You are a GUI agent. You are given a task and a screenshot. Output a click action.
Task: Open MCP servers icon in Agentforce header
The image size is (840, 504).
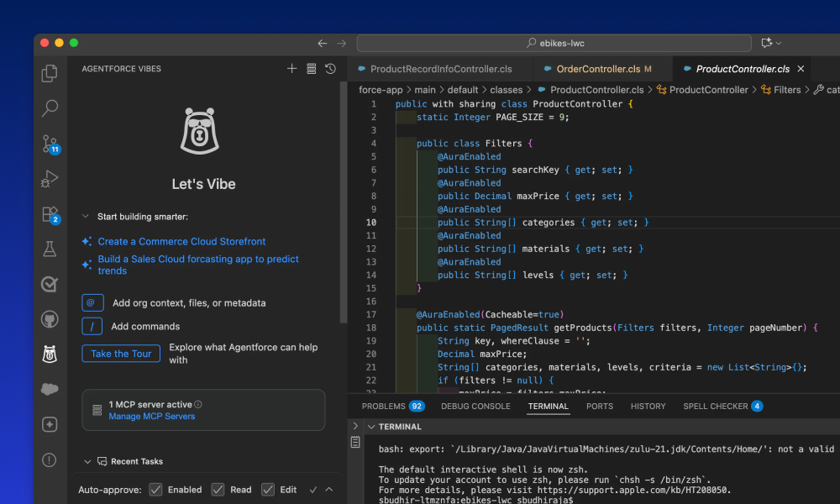[x=312, y=69]
